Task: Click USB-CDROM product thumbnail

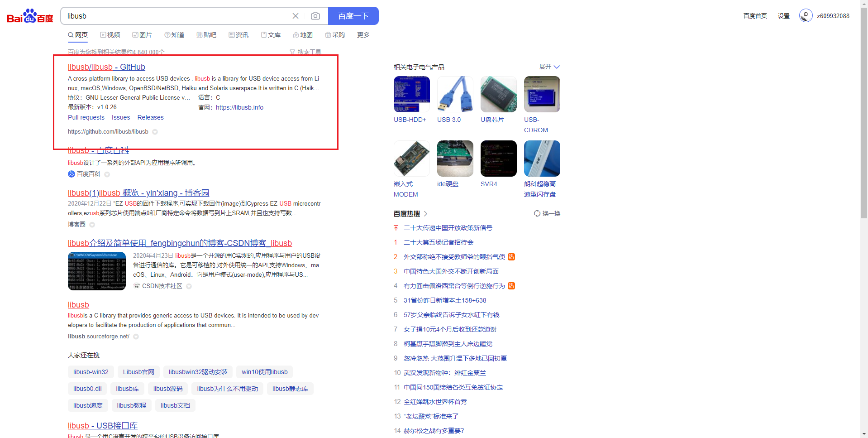Action: coord(542,94)
